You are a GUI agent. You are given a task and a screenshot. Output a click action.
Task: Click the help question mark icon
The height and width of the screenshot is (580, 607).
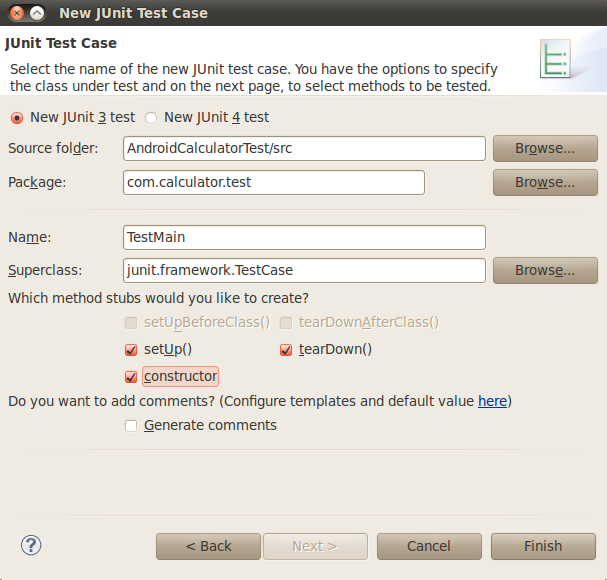pyautogui.click(x=30, y=545)
